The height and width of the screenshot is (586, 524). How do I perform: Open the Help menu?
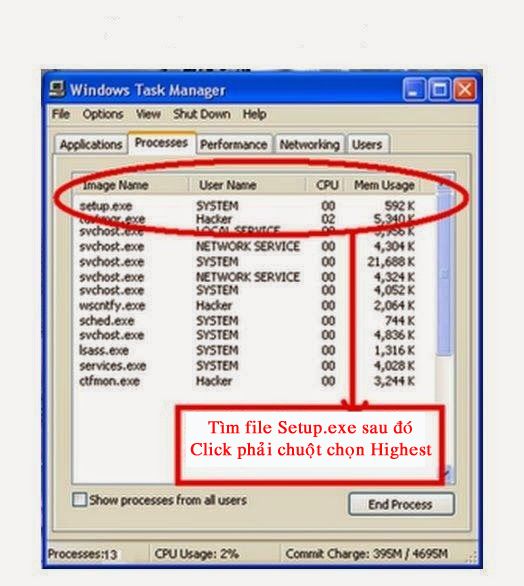[254, 114]
